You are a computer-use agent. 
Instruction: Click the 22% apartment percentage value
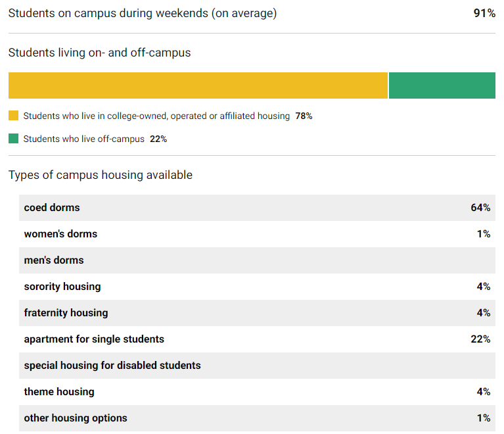point(480,339)
